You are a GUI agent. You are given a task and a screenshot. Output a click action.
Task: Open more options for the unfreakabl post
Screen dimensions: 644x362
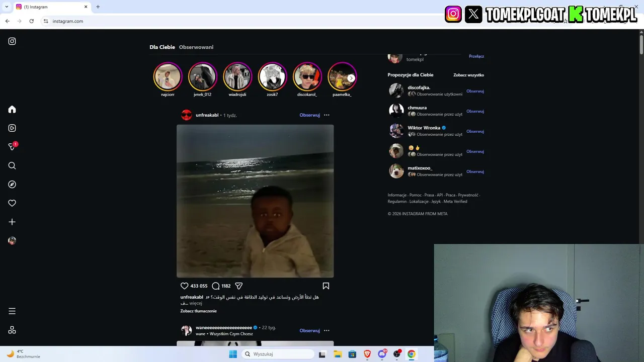[x=327, y=115]
